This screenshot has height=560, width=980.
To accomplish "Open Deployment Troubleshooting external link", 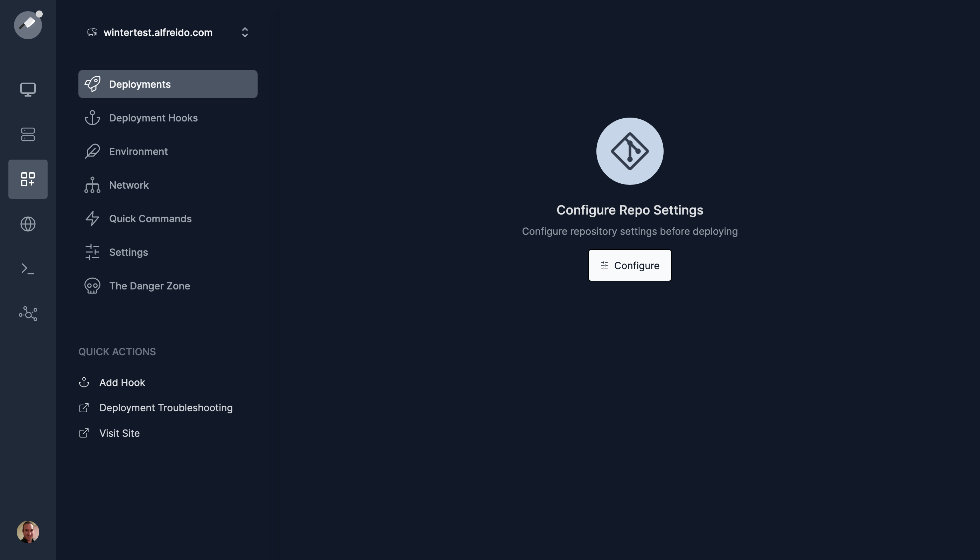I will point(166,407).
